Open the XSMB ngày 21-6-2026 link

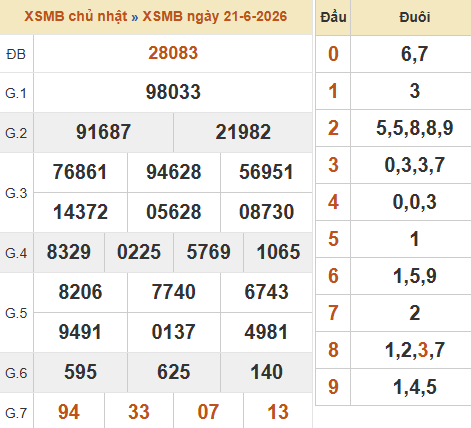click(x=215, y=16)
